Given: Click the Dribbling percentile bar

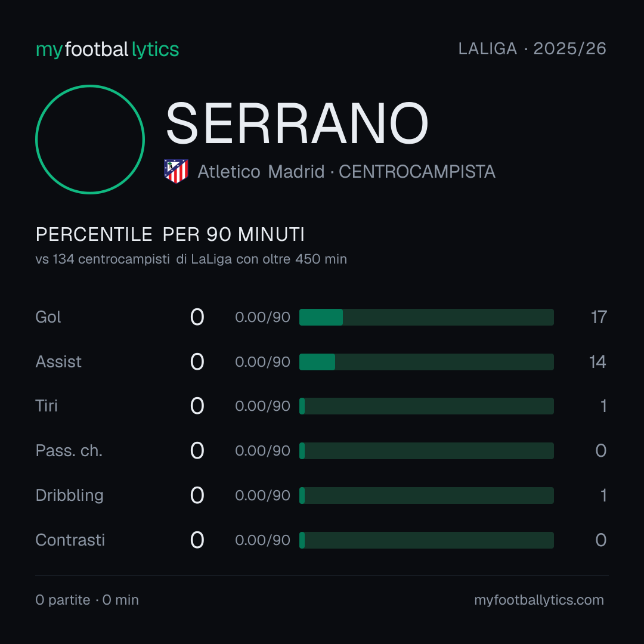Looking at the screenshot, I should tap(426, 496).
